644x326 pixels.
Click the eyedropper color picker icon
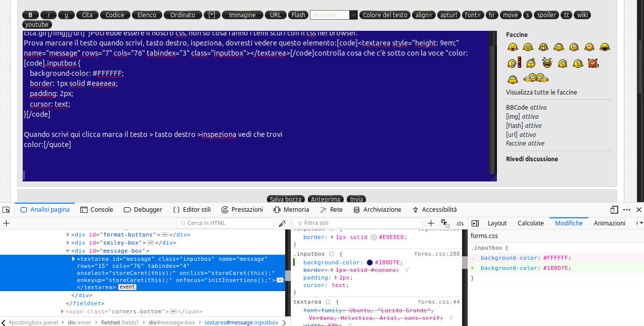(283, 223)
